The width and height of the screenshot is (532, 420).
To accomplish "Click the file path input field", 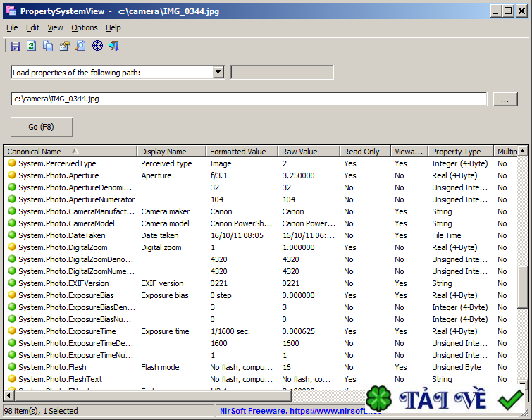I will tap(248, 99).
